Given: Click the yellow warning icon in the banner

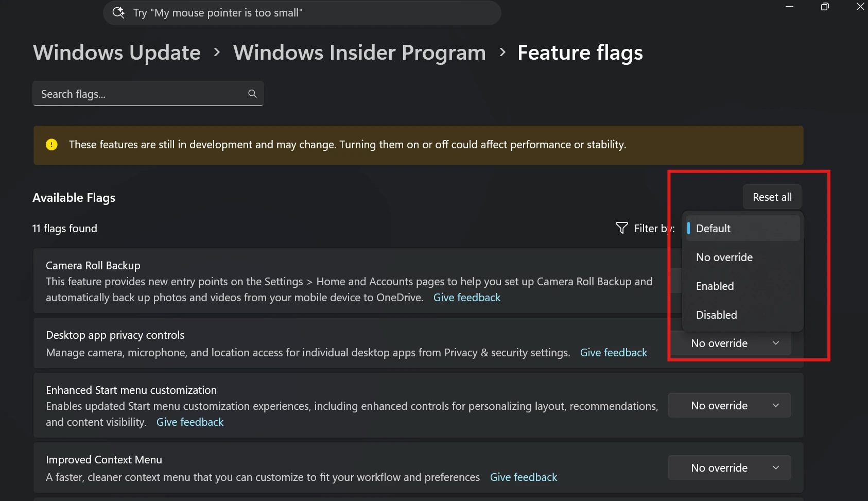Looking at the screenshot, I should [51, 145].
